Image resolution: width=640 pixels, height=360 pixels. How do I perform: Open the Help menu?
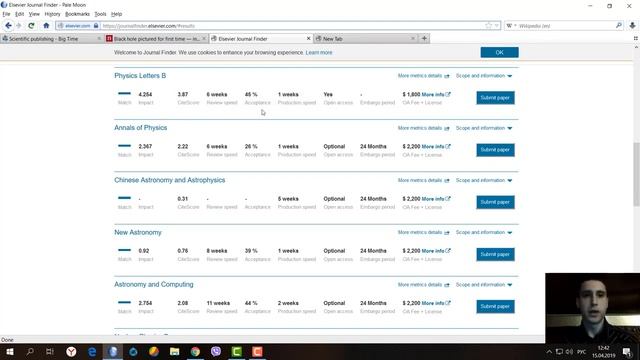pos(116,14)
